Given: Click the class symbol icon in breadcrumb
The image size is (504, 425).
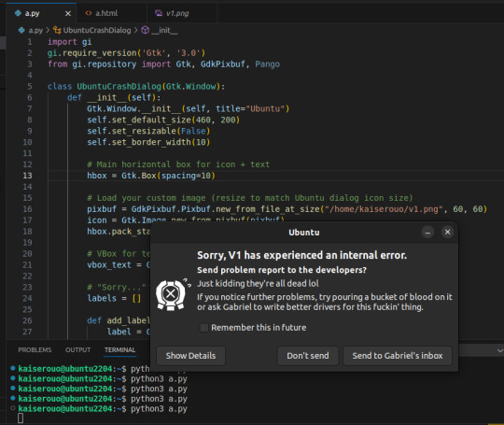Looking at the screenshot, I should (x=57, y=30).
